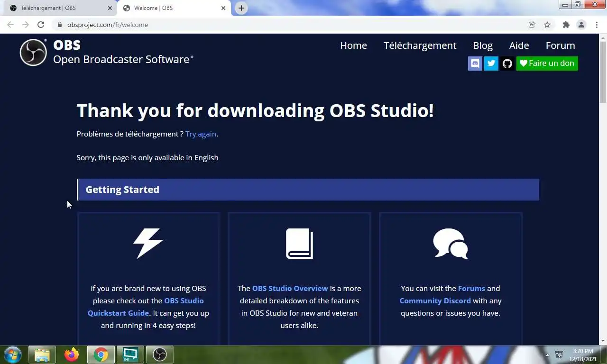Open the Téléchargement menu item
Screen dimensions: 607x364
coord(420,45)
